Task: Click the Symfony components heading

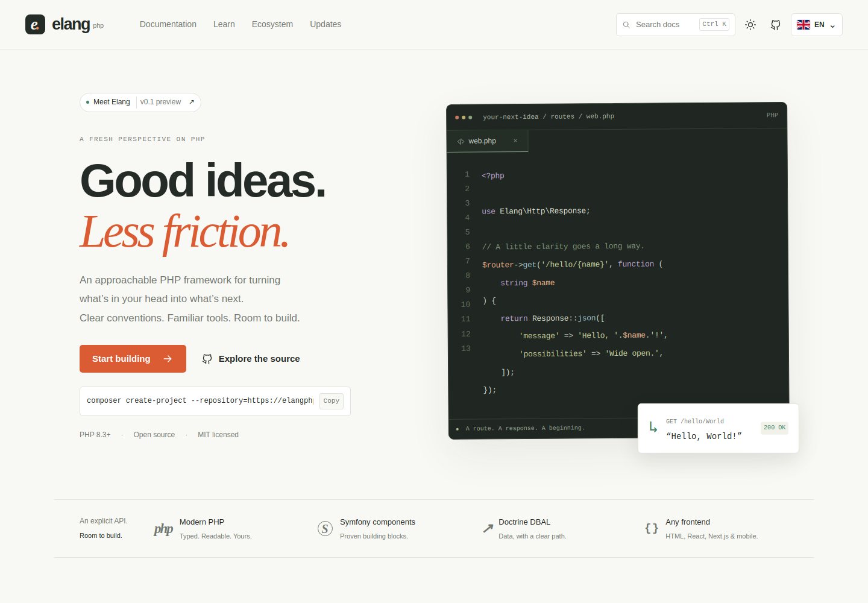Action: (377, 522)
